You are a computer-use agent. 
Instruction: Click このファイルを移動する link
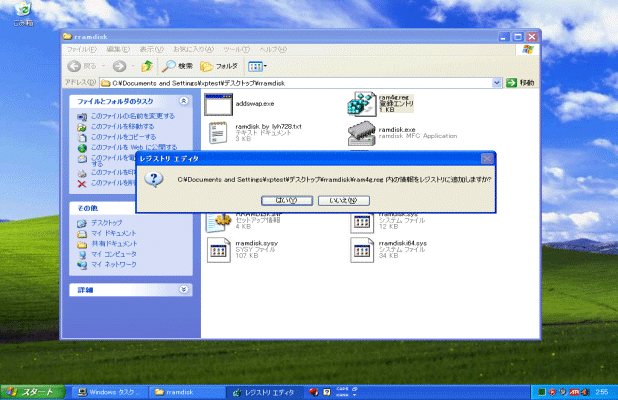(x=123, y=127)
